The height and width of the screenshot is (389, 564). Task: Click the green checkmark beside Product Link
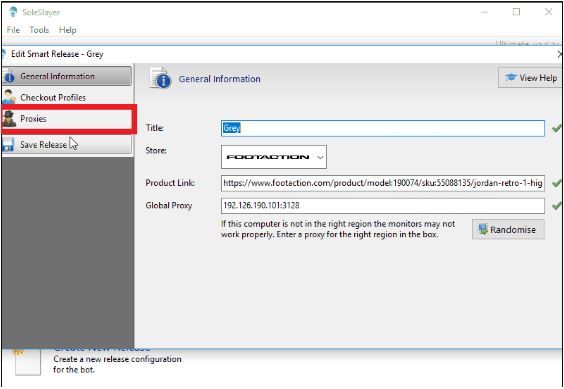[x=557, y=183]
